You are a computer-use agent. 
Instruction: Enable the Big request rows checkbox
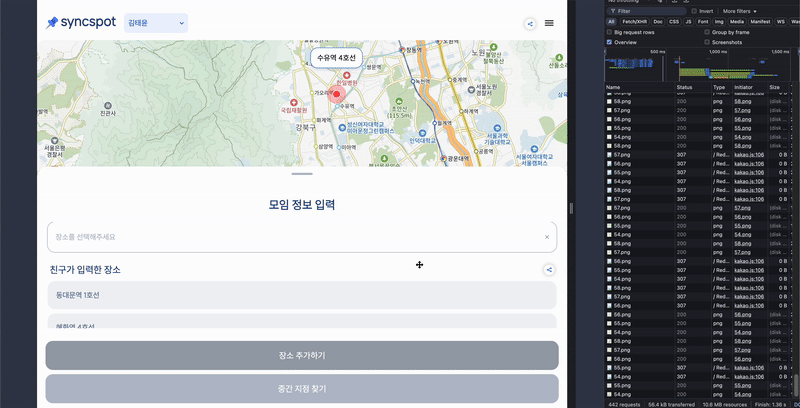click(611, 32)
